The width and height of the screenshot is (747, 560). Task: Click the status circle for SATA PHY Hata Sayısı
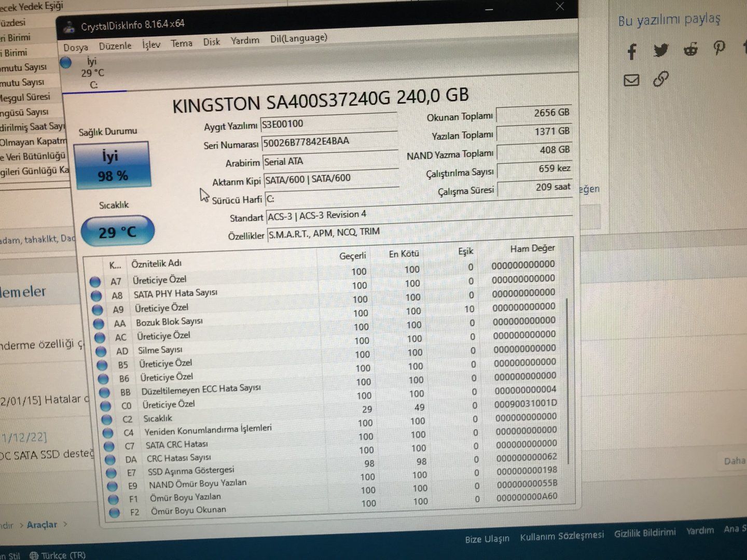coord(96,296)
